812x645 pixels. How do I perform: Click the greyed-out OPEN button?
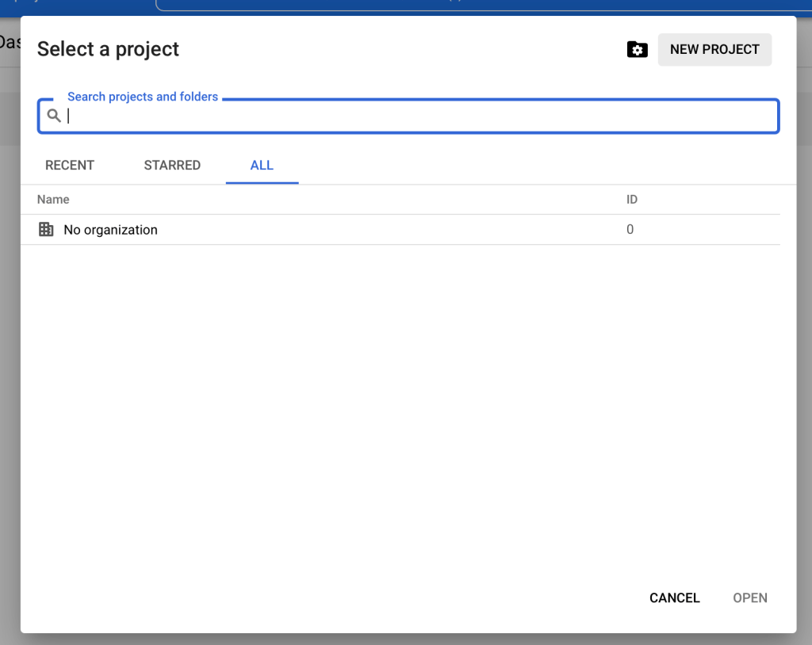(749, 598)
